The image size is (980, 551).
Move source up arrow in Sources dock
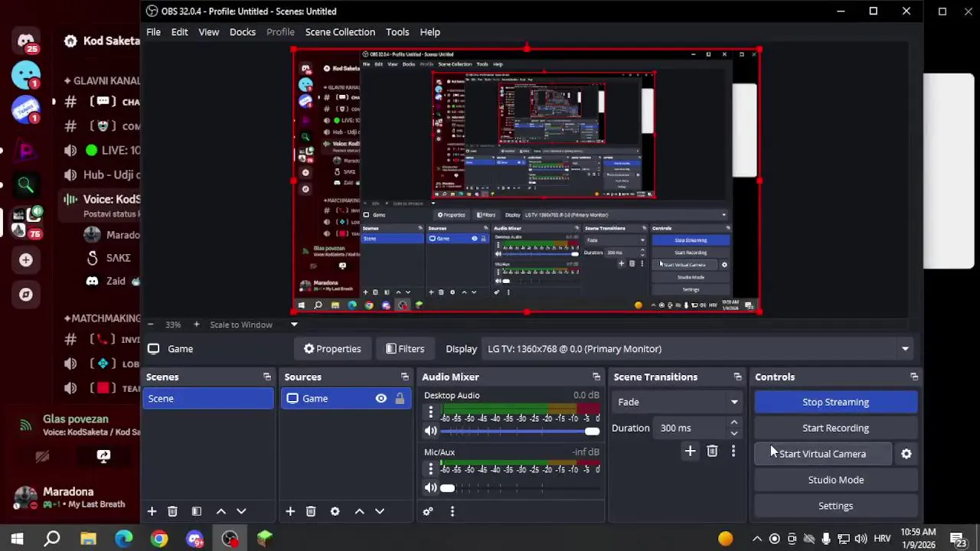[359, 511]
